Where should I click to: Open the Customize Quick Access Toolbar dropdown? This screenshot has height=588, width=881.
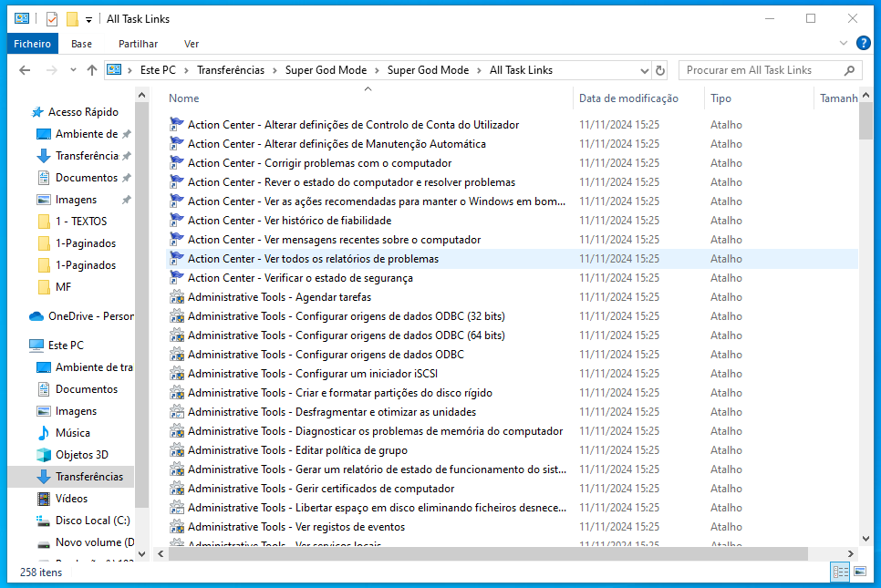pos(88,20)
